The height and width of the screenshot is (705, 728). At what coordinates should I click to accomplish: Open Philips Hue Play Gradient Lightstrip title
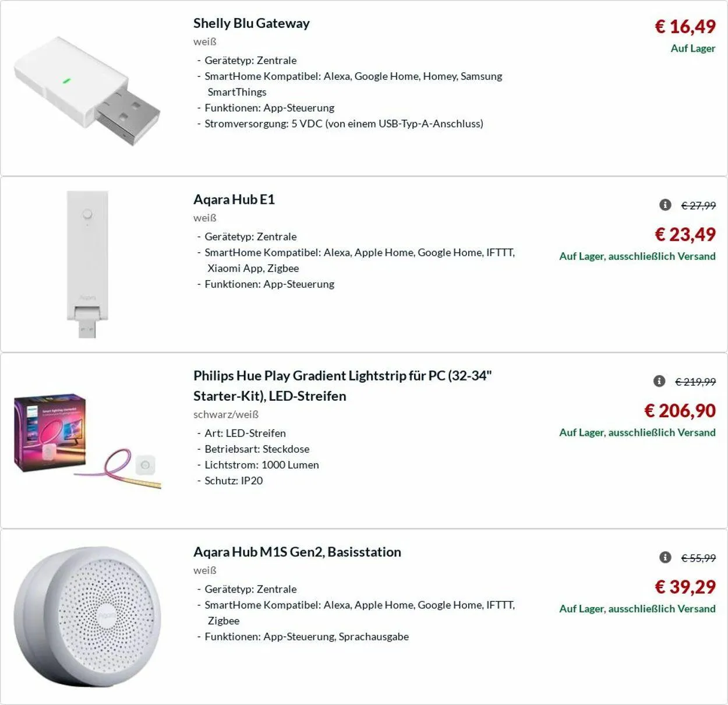point(342,385)
